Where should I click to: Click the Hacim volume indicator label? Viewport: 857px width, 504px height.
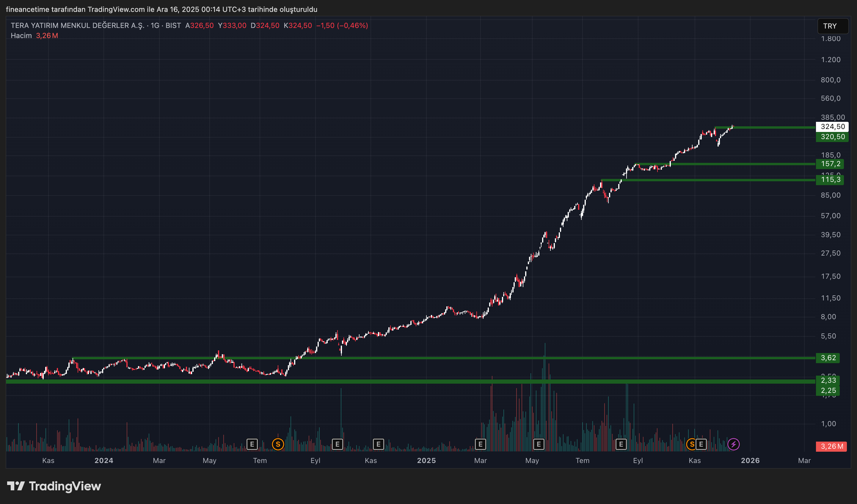21,36
